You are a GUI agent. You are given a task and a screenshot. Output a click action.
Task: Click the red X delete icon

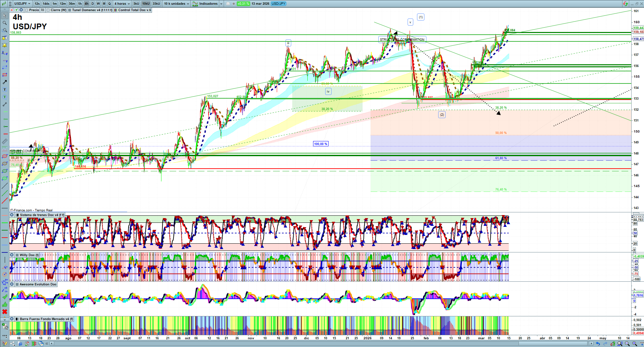[5, 312]
